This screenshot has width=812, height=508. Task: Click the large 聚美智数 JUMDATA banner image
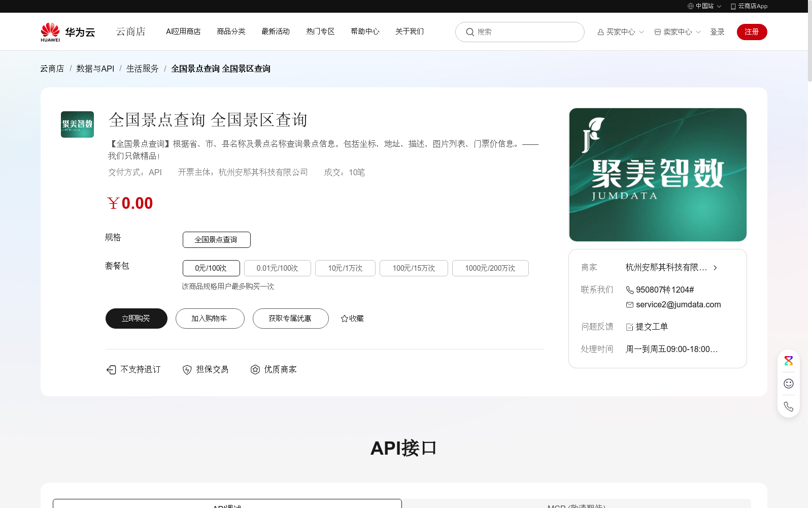point(658,175)
